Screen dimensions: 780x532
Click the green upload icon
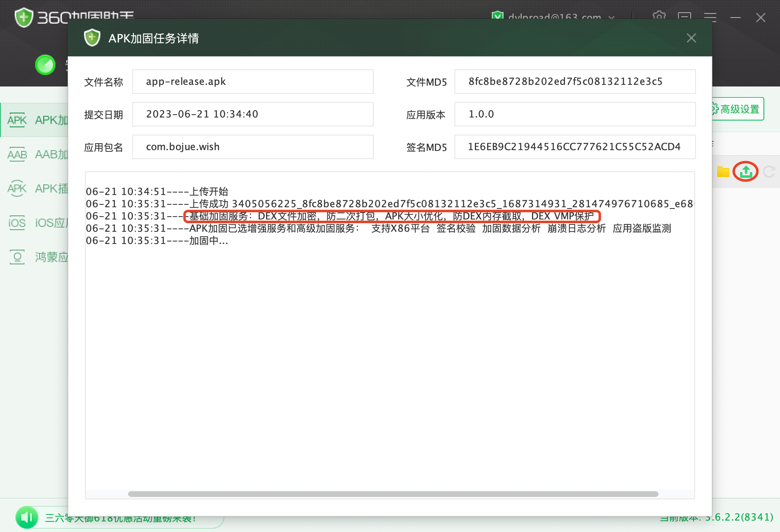(746, 172)
